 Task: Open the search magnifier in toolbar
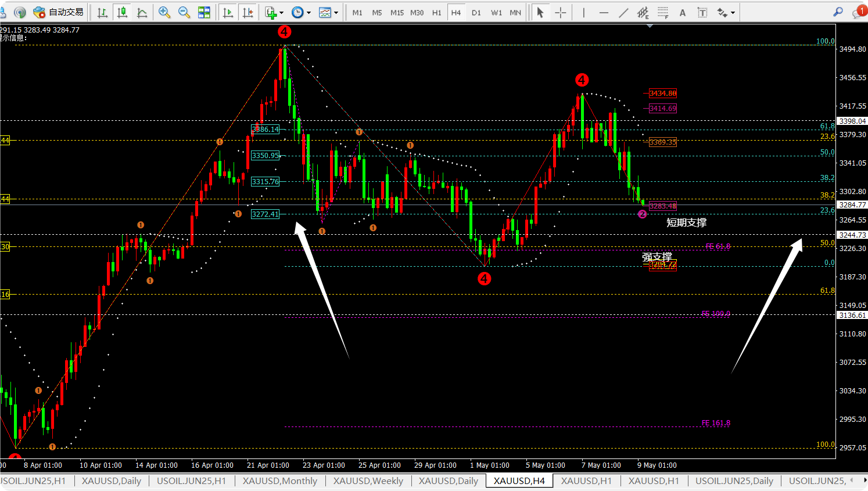pyautogui.click(x=838, y=12)
